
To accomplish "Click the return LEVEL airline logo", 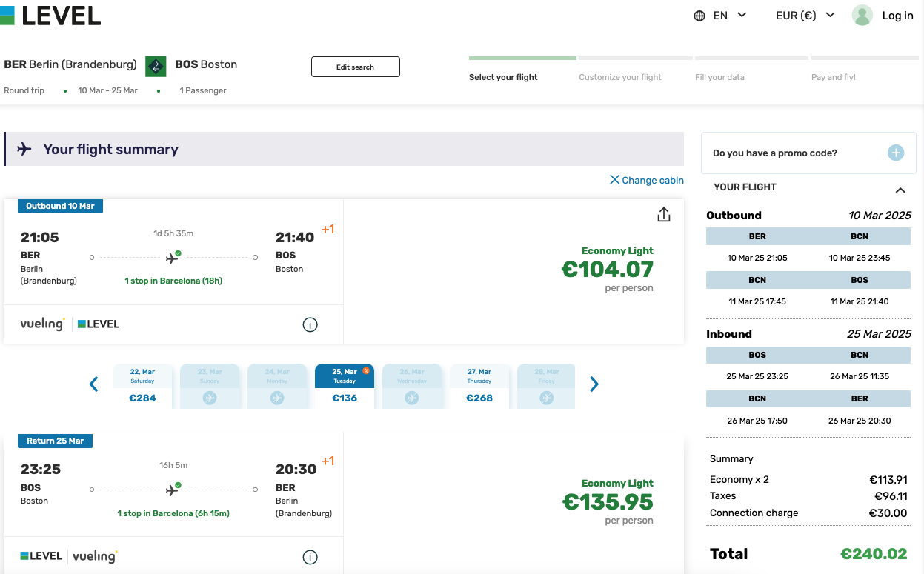I will point(41,555).
